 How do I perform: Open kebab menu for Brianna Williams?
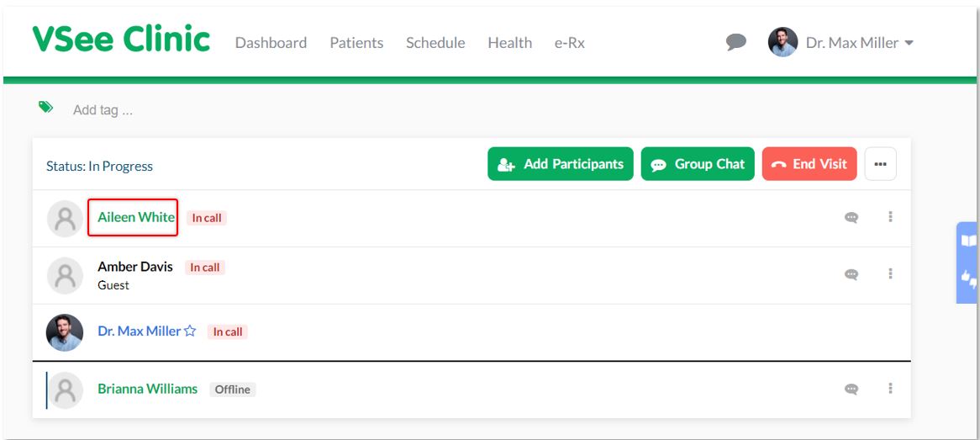[x=890, y=388]
